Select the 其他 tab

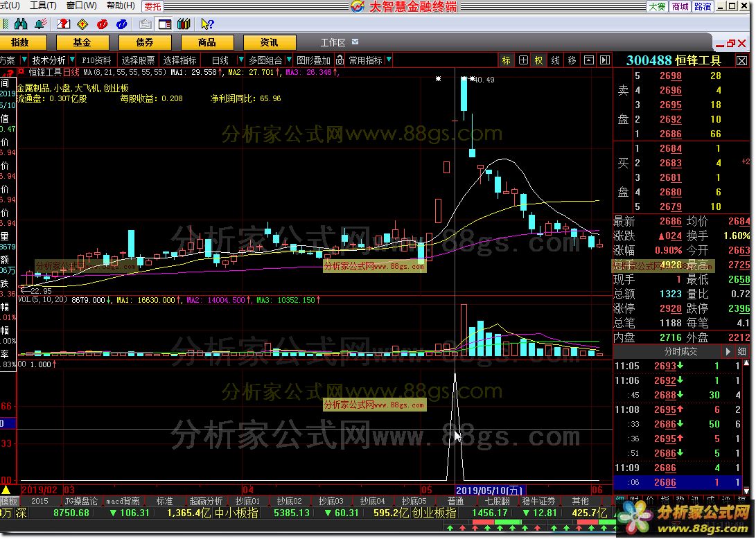pos(581,501)
